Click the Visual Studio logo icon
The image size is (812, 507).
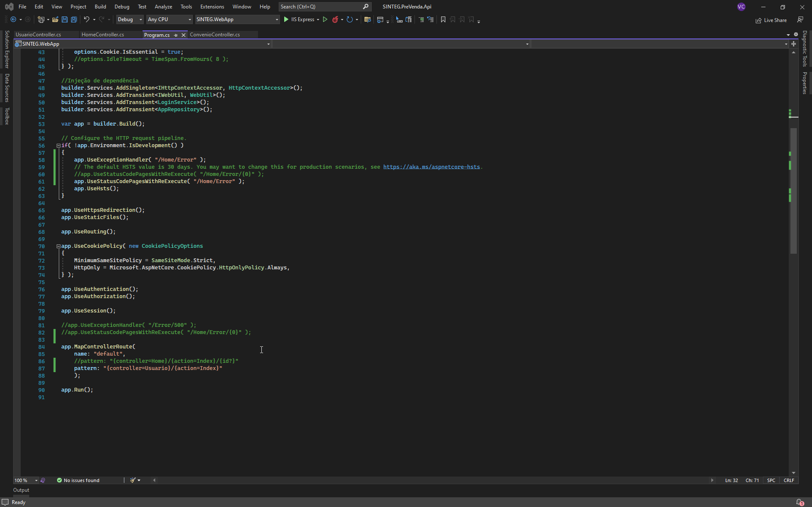coord(9,7)
